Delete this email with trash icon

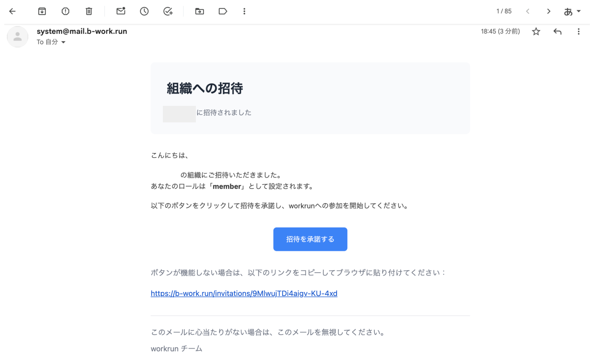point(89,11)
